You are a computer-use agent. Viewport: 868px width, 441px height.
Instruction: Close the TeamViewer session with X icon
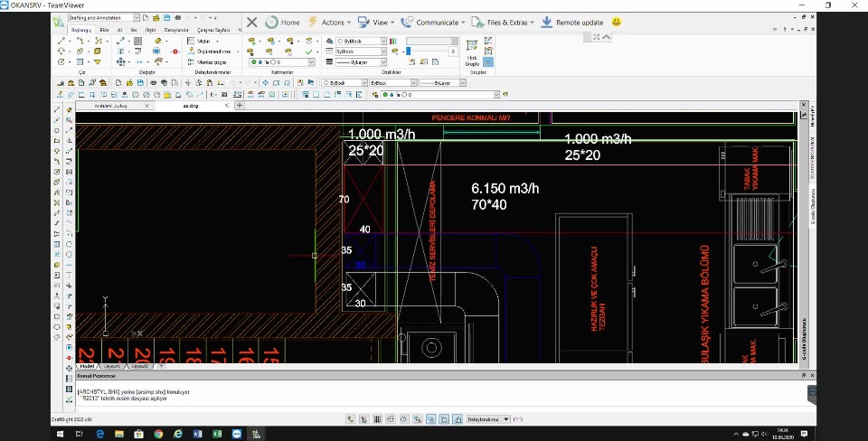[x=251, y=22]
